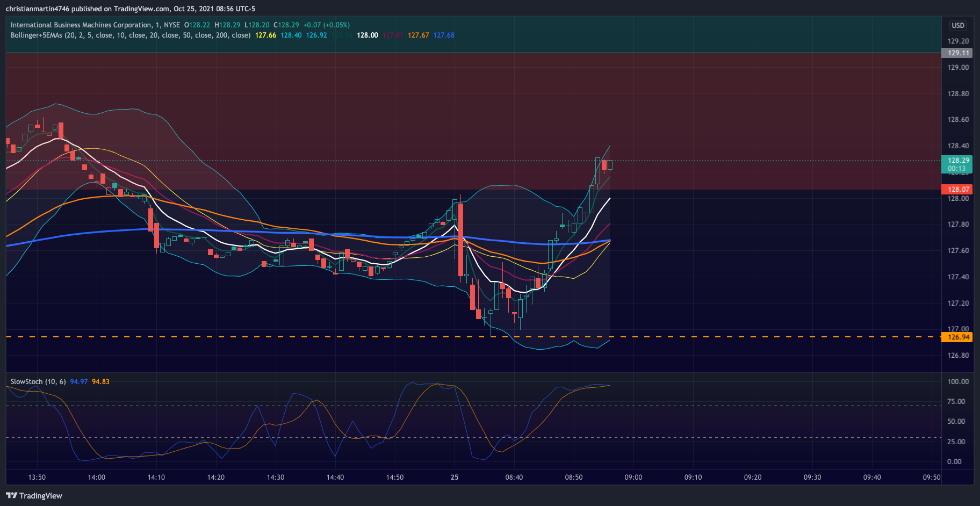Select the orange dashed horizontal line
This screenshot has width=980, height=506.
(x=473, y=337)
